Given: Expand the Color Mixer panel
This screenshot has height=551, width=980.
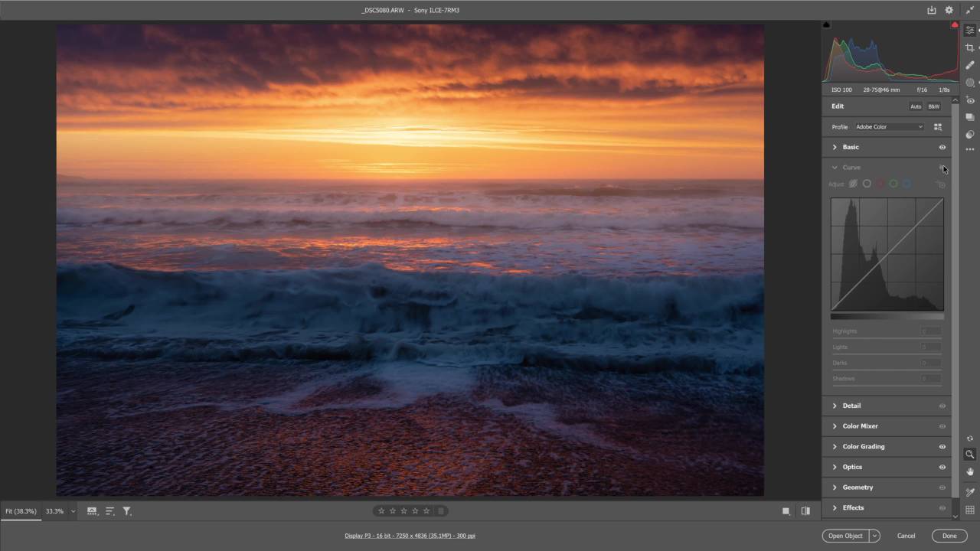Looking at the screenshot, I should click(860, 426).
